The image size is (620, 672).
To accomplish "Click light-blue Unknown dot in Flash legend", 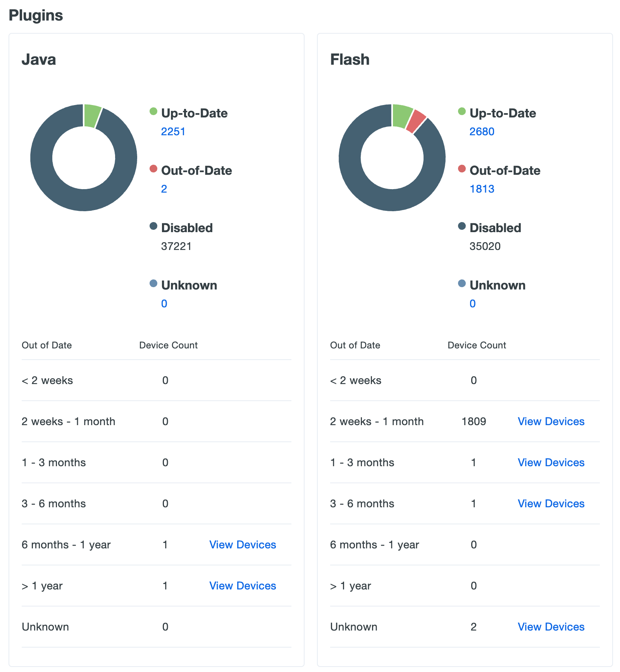I will click(462, 284).
